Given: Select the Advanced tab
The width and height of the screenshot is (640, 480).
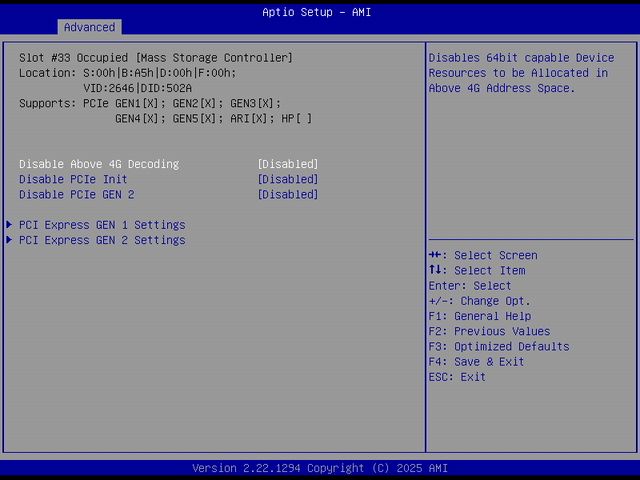Looking at the screenshot, I should click(89, 27).
